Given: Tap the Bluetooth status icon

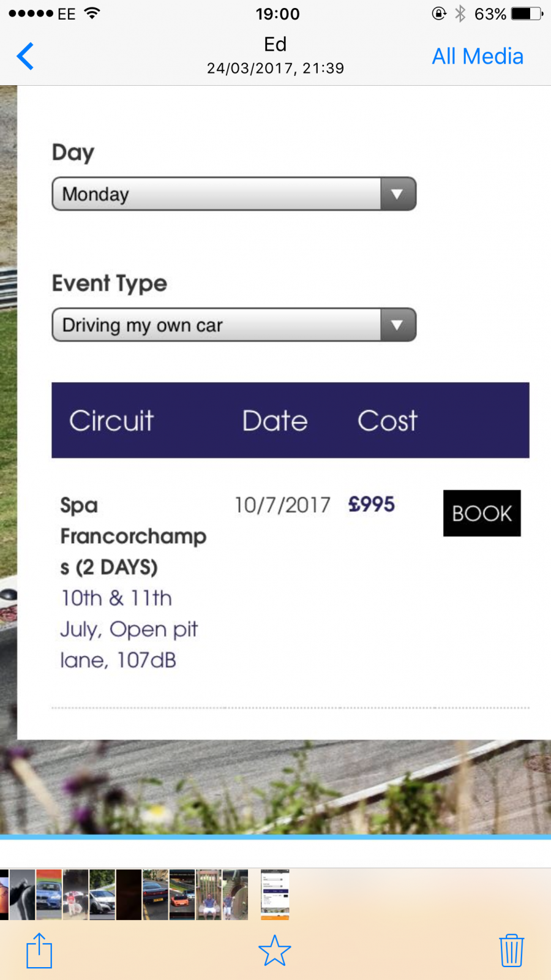Looking at the screenshot, I should 460,13.
